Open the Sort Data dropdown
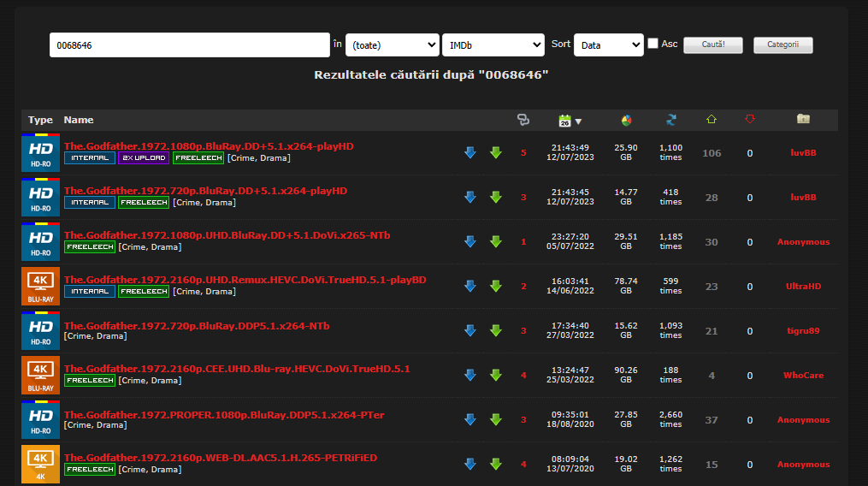This screenshot has height=486, width=868. tap(608, 44)
